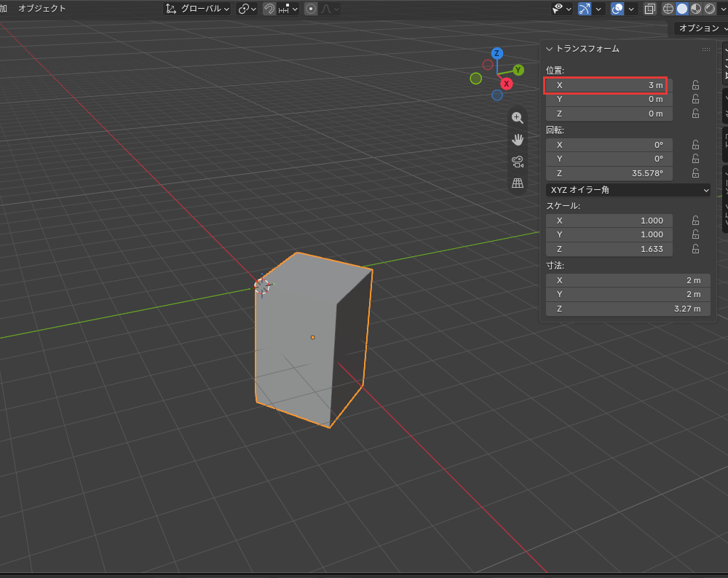The height and width of the screenshot is (578, 728).
Task: Open the オプション dropdown
Action: [701, 28]
